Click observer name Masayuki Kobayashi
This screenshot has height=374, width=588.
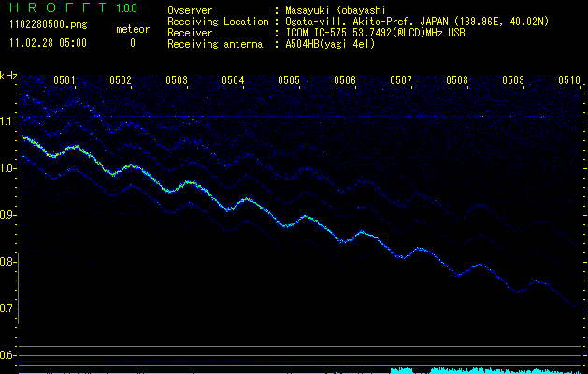(x=336, y=10)
